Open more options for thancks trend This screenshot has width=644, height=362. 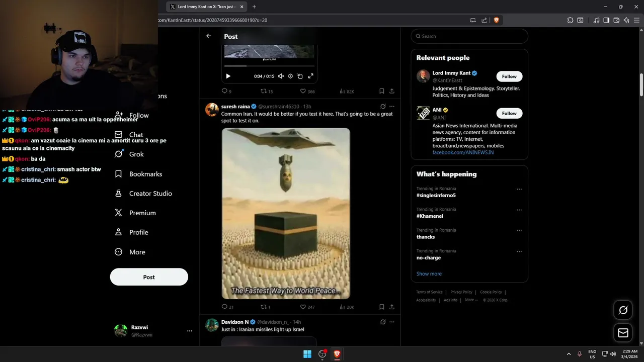[519, 231]
